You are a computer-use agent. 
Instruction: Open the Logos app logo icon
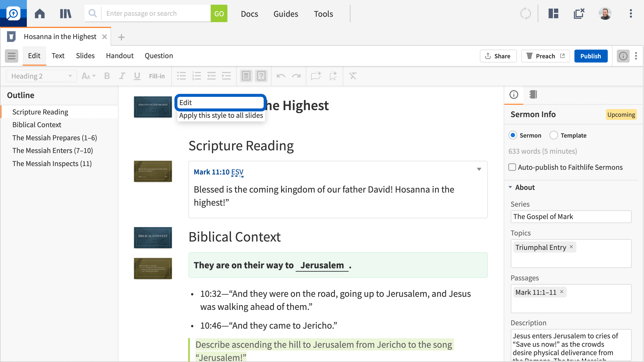(13, 13)
